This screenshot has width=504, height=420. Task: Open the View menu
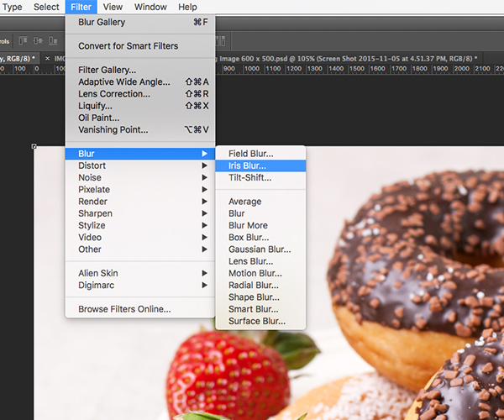(x=113, y=7)
